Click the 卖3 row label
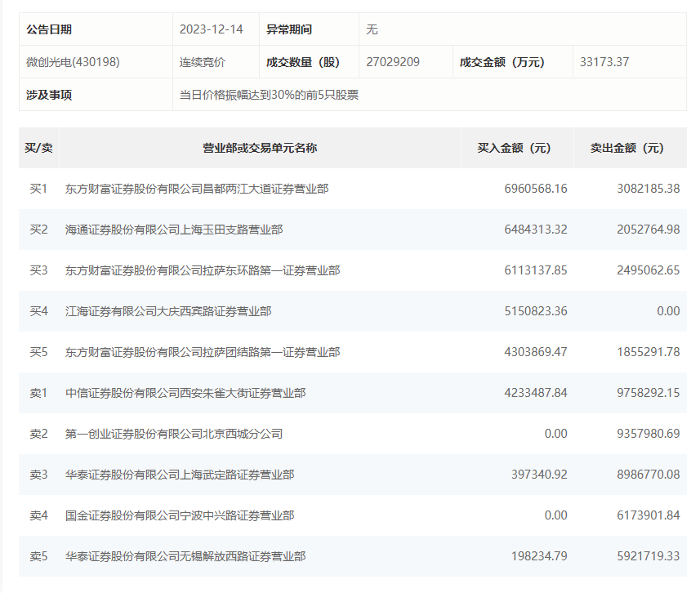The image size is (700, 593). pos(38,475)
